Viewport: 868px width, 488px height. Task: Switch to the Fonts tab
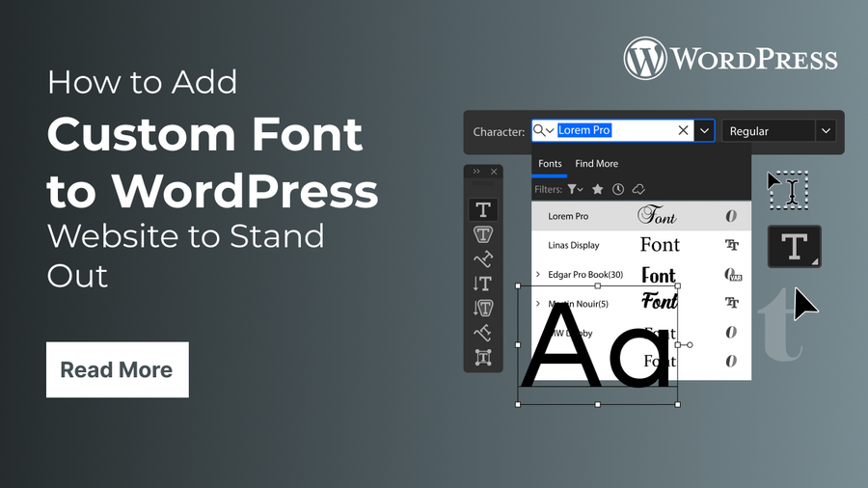click(x=550, y=164)
